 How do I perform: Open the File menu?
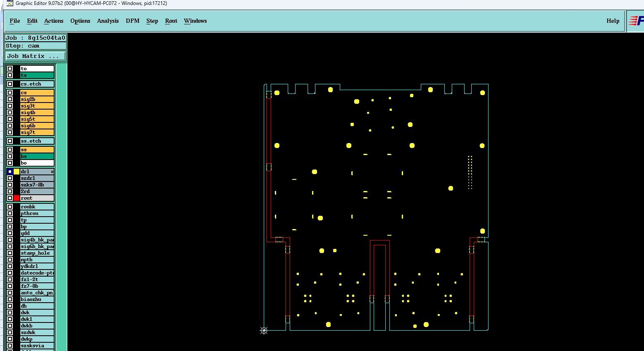coord(15,21)
